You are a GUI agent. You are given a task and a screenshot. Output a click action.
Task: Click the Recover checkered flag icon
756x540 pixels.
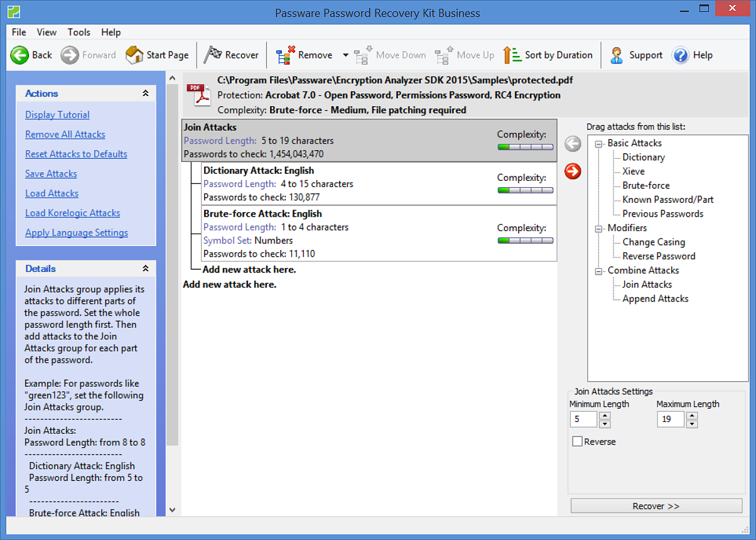point(213,55)
